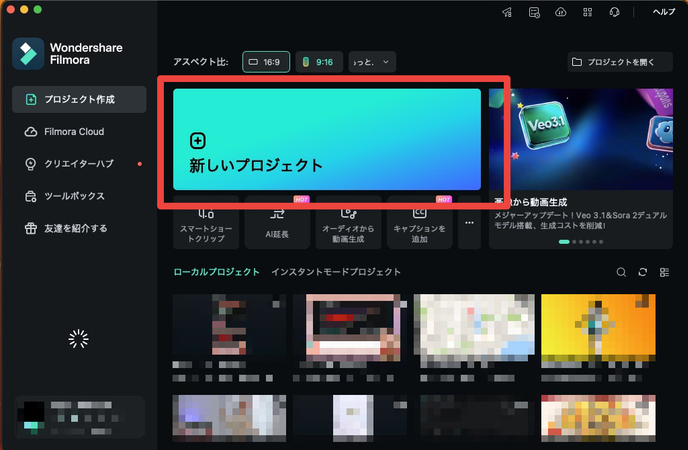688x450 pixels.
Task: Click the Filmora Cloud sidebar cloud icon
Action: point(31,132)
